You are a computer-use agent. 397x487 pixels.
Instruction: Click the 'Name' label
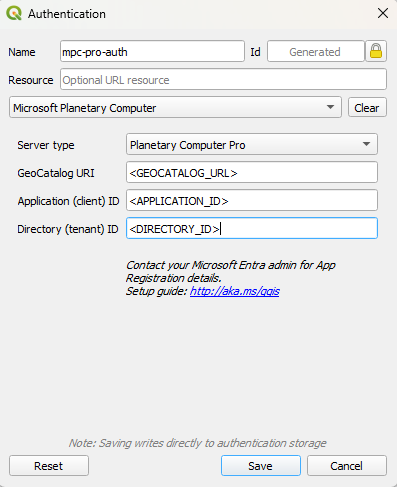22,52
